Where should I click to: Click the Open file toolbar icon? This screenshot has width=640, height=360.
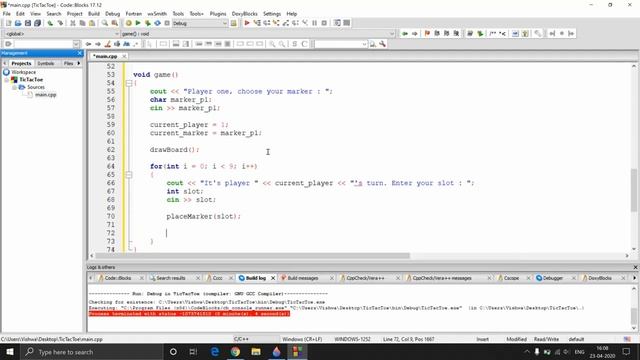18,23
